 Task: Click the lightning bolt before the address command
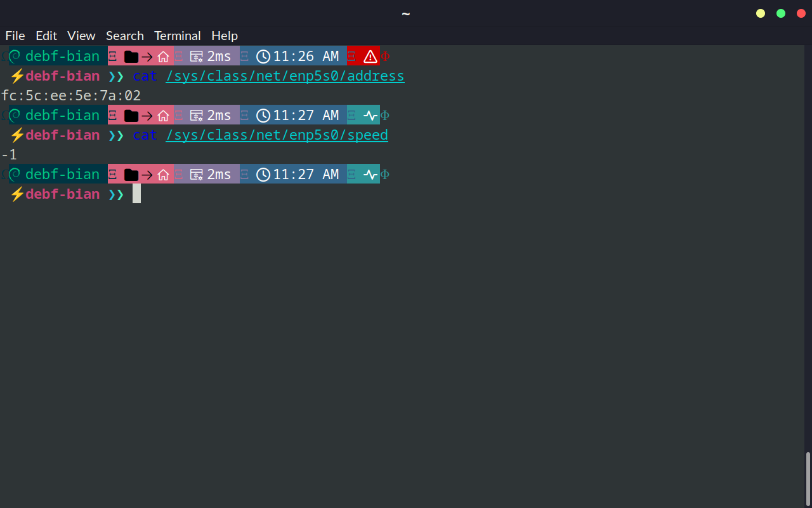coord(17,76)
